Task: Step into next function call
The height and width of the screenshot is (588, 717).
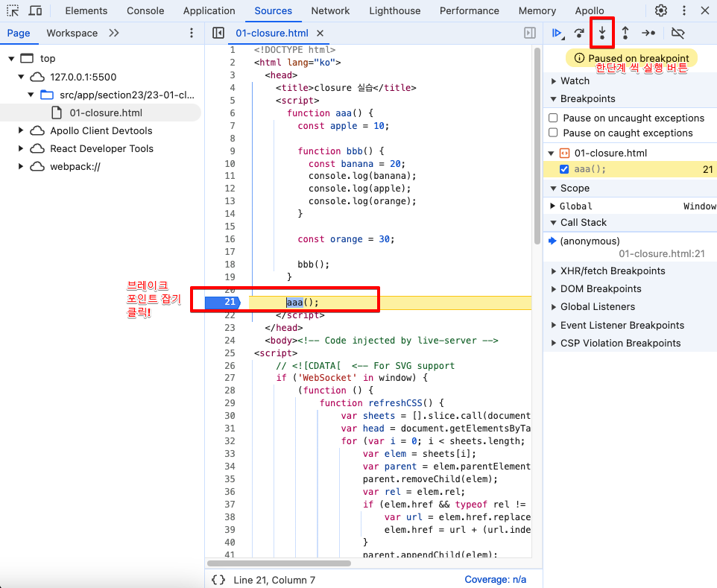Action: point(602,33)
